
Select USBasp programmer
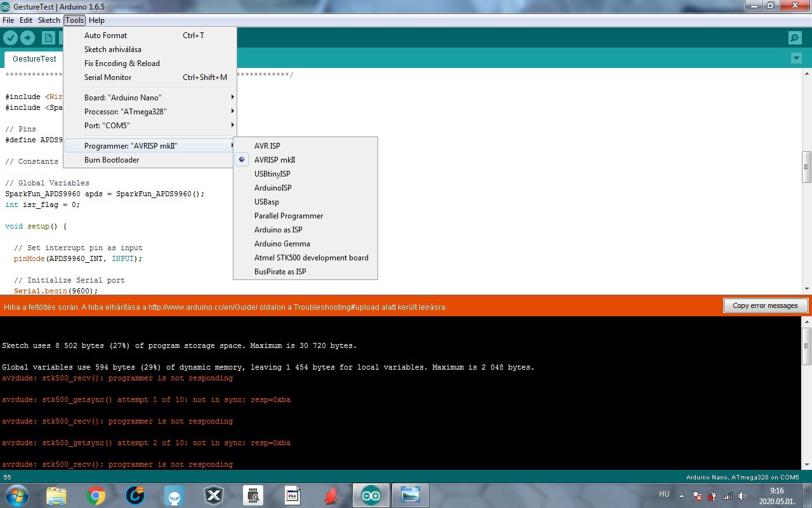(x=306, y=202)
